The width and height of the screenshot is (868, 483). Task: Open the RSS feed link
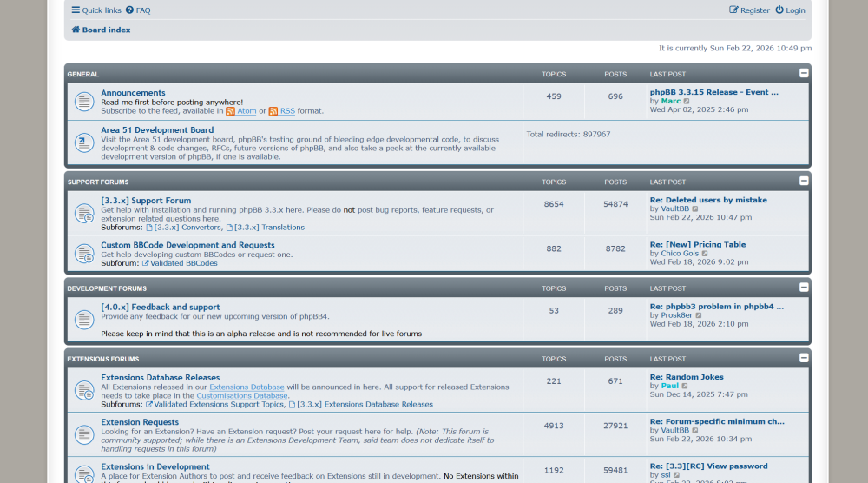(x=287, y=111)
